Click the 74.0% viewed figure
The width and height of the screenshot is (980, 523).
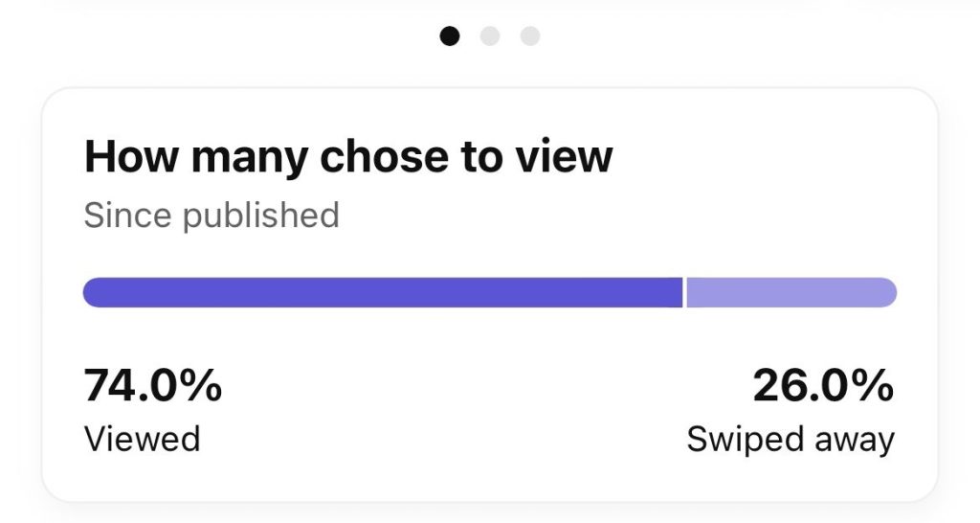(x=153, y=385)
